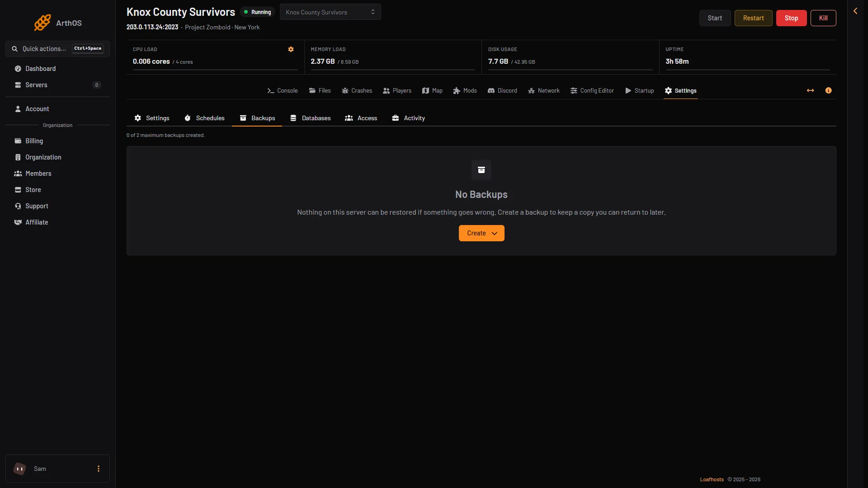Go to Account in the sidebar
The width and height of the screenshot is (868, 488).
pyautogui.click(x=57, y=109)
